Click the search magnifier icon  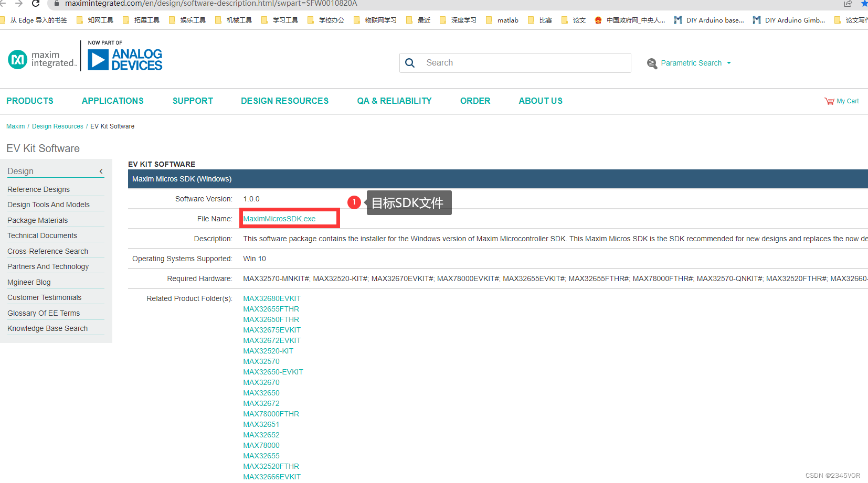pyautogui.click(x=410, y=63)
